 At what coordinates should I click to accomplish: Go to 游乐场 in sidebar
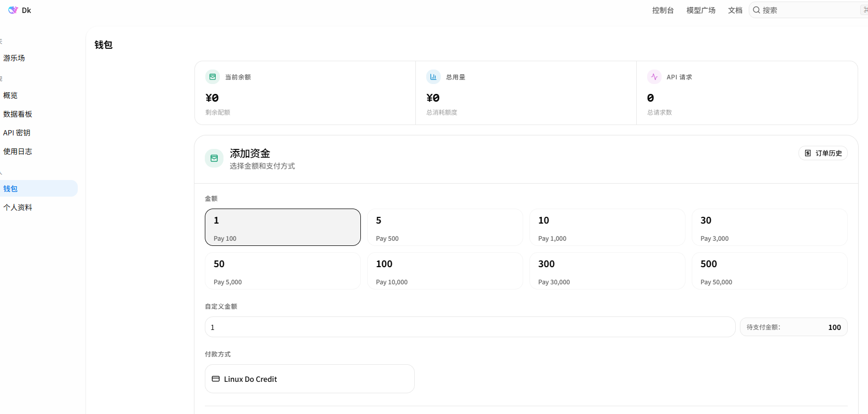point(14,58)
